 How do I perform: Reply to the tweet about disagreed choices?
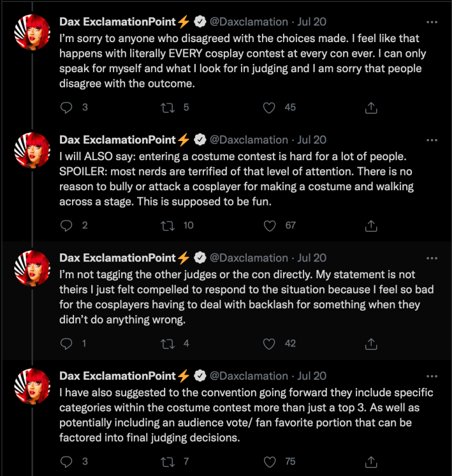click(x=67, y=108)
